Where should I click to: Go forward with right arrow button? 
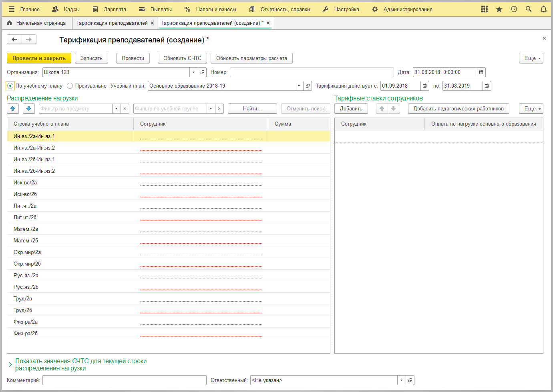point(29,39)
